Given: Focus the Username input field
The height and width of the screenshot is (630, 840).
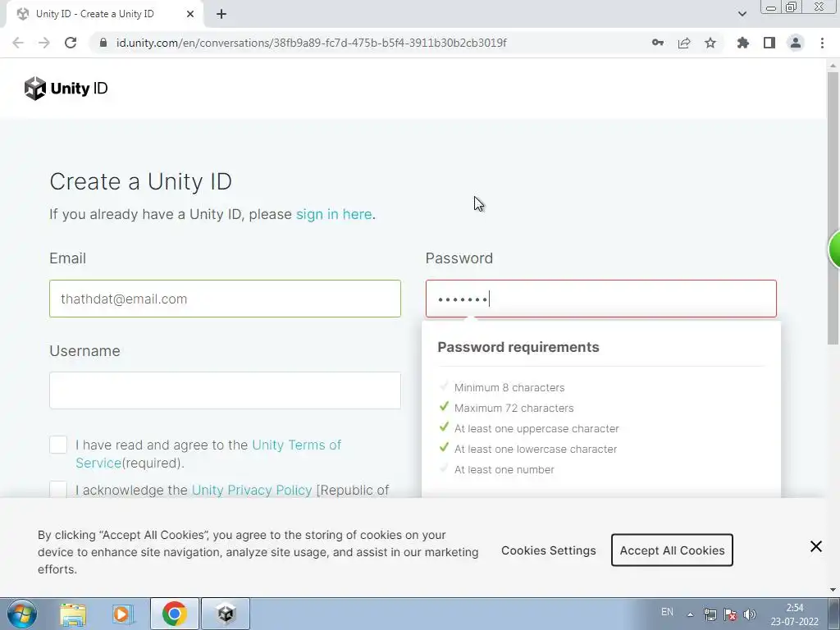Looking at the screenshot, I should [225, 390].
